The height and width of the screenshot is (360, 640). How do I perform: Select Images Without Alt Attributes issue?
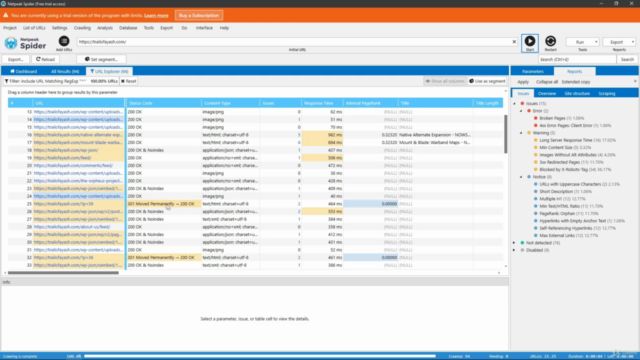(x=577, y=155)
